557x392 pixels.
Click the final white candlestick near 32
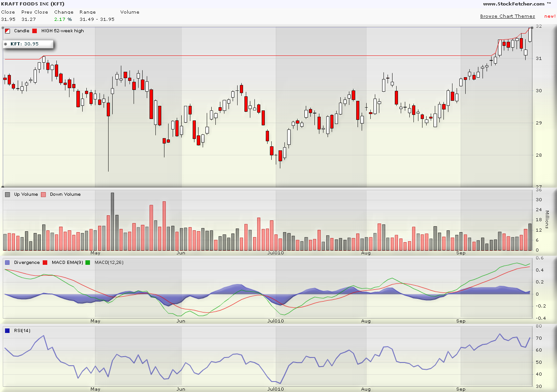[x=530, y=35]
